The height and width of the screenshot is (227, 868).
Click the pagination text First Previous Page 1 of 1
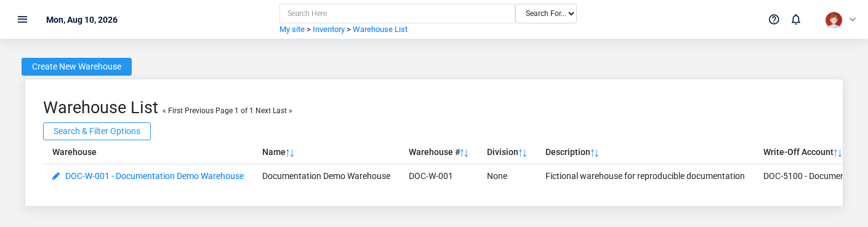click(x=208, y=111)
